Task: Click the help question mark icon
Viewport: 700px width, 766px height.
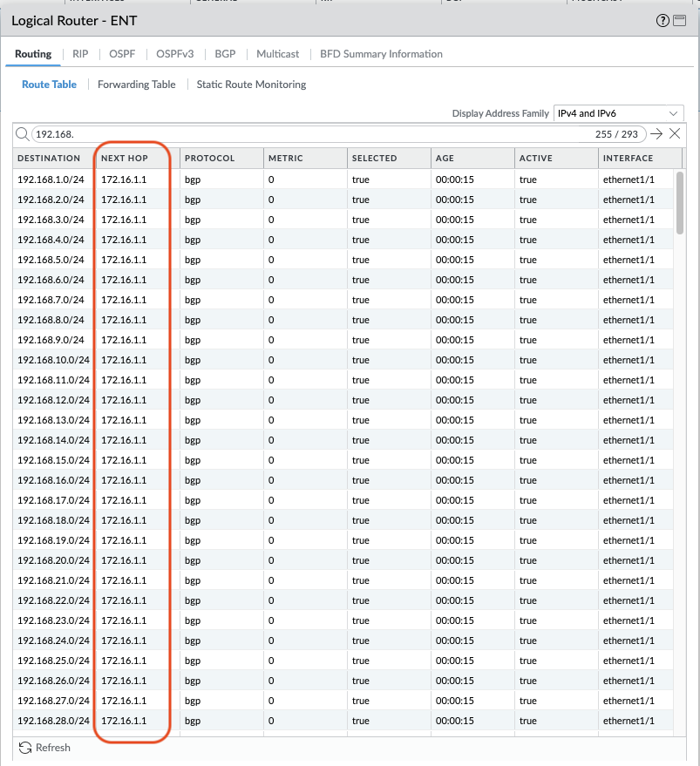Action: 663,21
